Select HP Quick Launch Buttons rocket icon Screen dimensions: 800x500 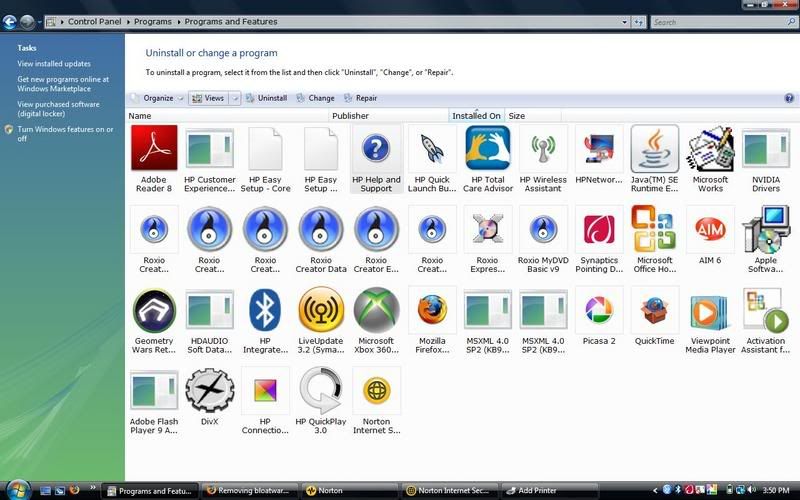coord(432,148)
